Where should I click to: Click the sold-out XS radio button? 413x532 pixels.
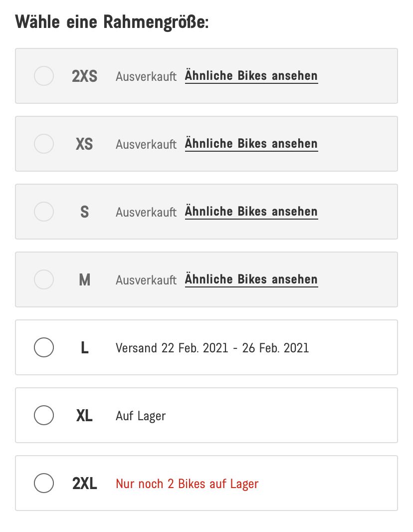point(44,144)
